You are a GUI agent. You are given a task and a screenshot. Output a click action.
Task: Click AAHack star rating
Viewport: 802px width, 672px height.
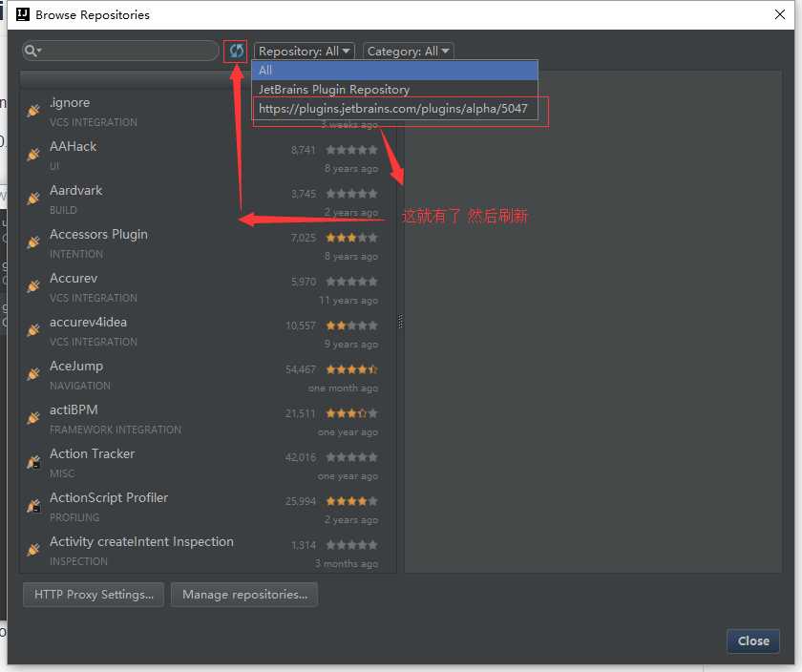[x=352, y=150]
